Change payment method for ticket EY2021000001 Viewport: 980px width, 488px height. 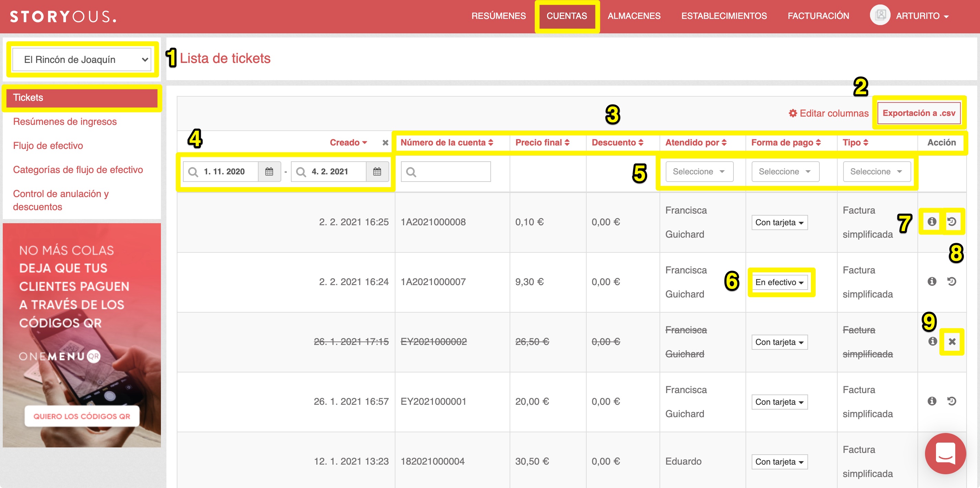[x=780, y=402]
